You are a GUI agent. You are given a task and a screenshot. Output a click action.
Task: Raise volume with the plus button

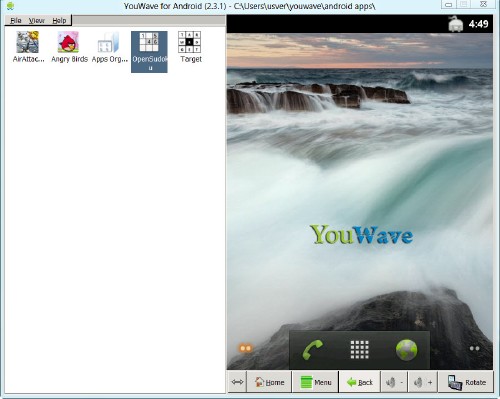click(423, 382)
